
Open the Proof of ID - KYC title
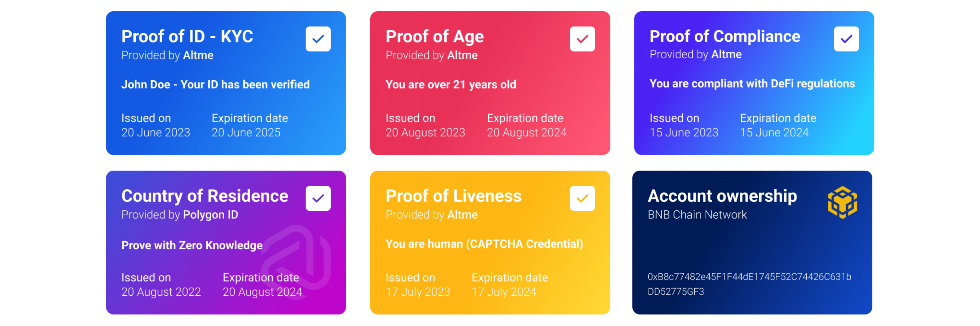pos(187,37)
